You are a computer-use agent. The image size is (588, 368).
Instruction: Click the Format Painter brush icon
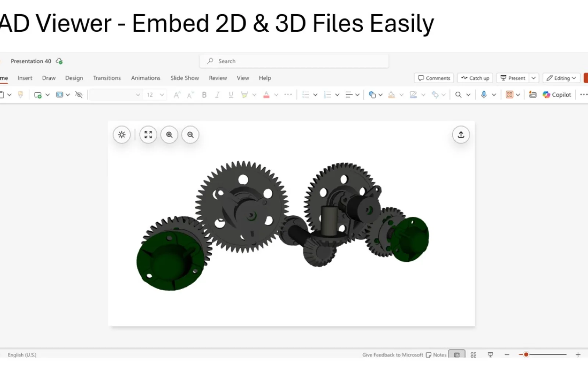[21, 95]
